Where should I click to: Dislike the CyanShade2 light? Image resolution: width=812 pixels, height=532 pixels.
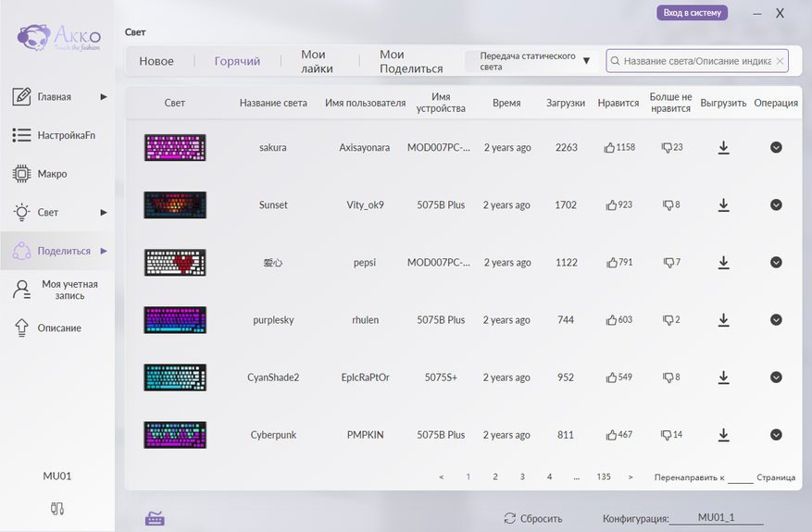(668, 377)
